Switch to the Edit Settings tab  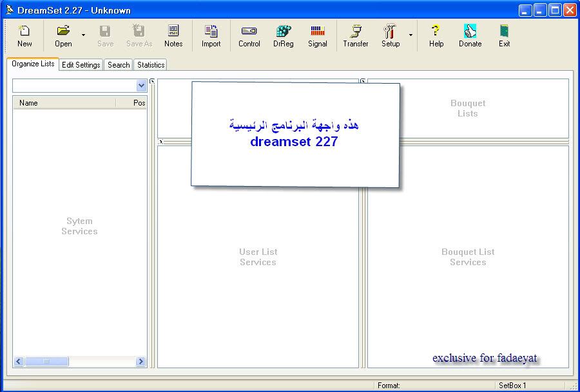tap(81, 65)
